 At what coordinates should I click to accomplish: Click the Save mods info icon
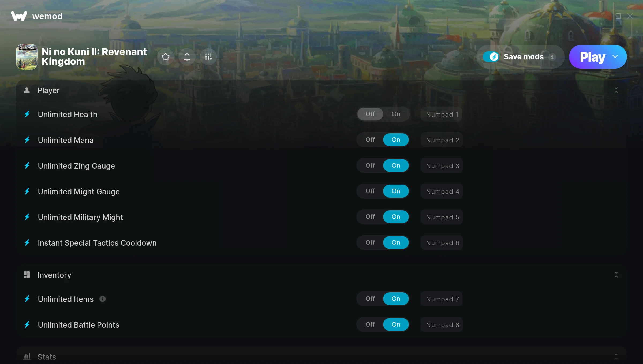(552, 57)
